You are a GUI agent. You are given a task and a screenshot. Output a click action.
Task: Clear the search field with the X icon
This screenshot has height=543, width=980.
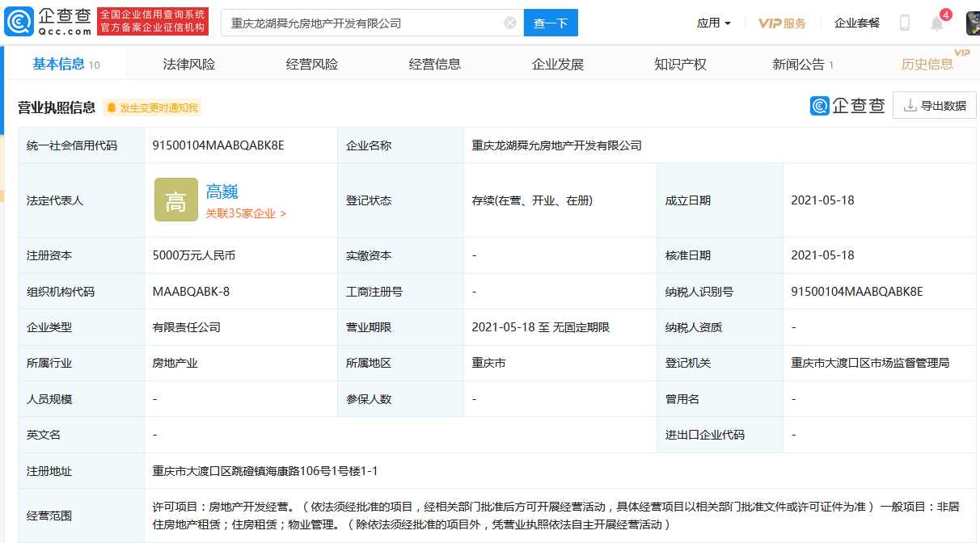(x=510, y=23)
